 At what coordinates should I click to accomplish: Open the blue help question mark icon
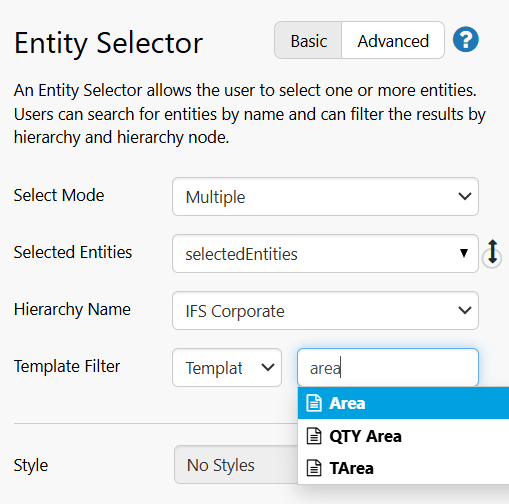point(465,40)
